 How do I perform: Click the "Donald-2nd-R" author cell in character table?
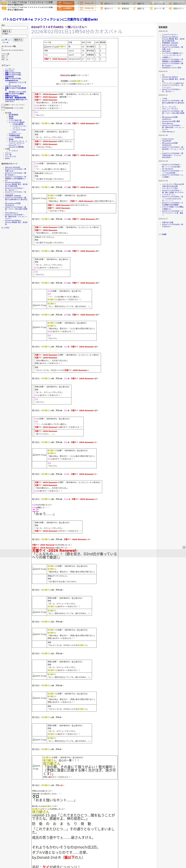pyautogui.click(x=74, y=59)
